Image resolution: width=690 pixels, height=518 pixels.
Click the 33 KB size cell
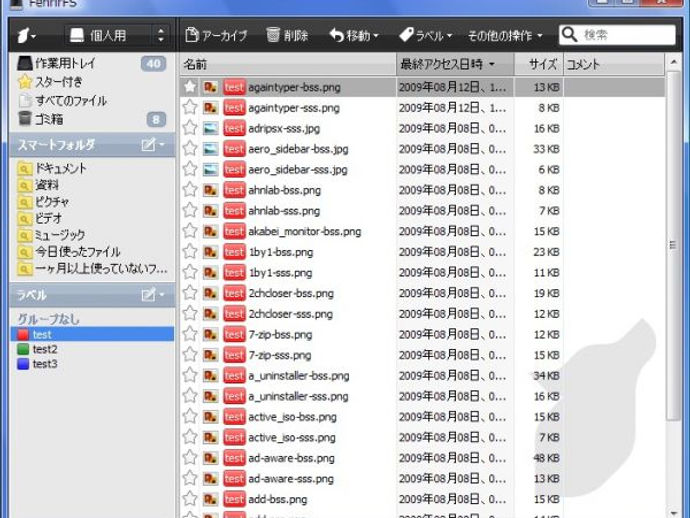(546, 149)
